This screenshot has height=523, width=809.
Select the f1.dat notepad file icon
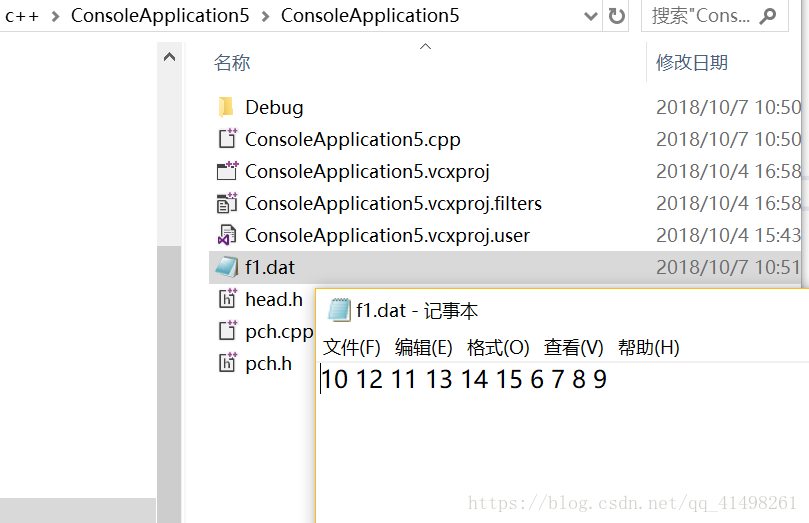[x=227, y=267]
